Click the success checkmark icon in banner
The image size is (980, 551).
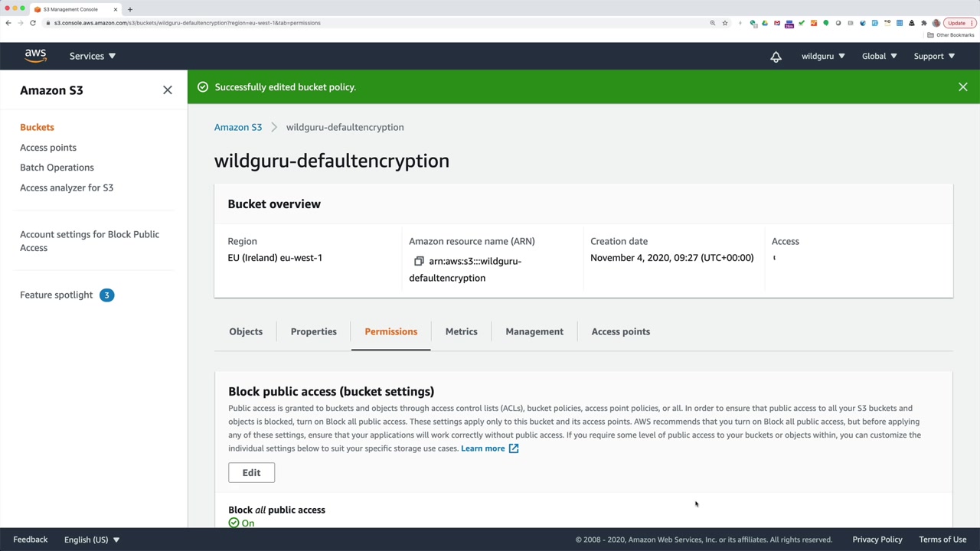coord(203,87)
